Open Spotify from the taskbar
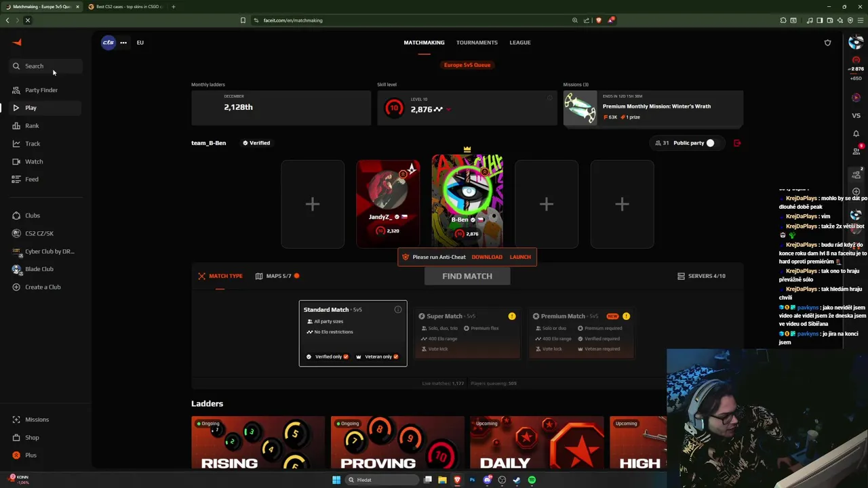The width and height of the screenshot is (868, 488). (x=532, y=480)
